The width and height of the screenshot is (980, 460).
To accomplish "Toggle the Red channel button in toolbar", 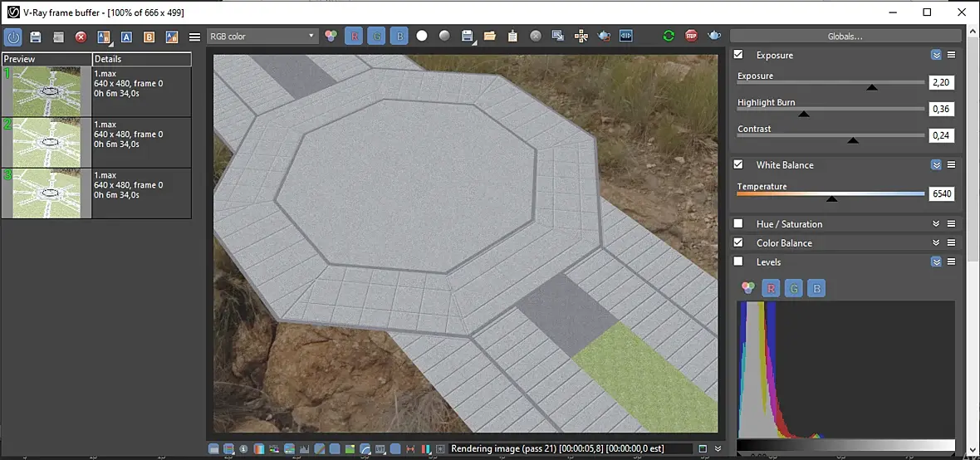I will coord(355,37).
